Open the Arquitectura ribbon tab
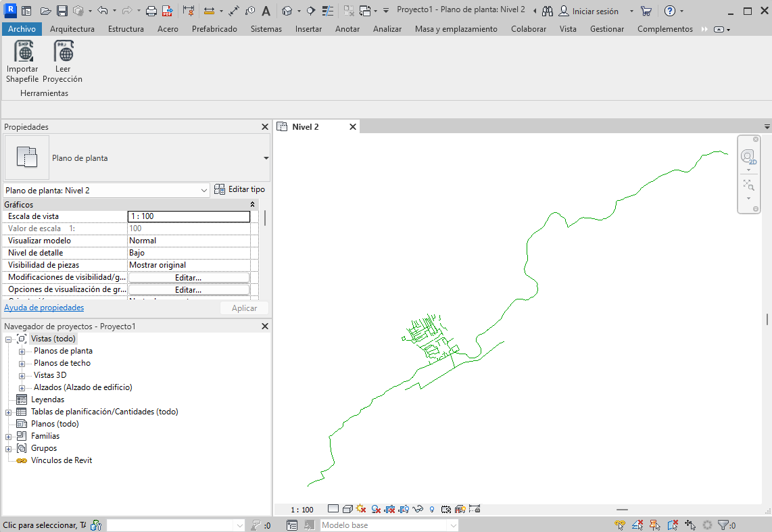The width and height of the screenshot is (772, 532). point(72,29)
